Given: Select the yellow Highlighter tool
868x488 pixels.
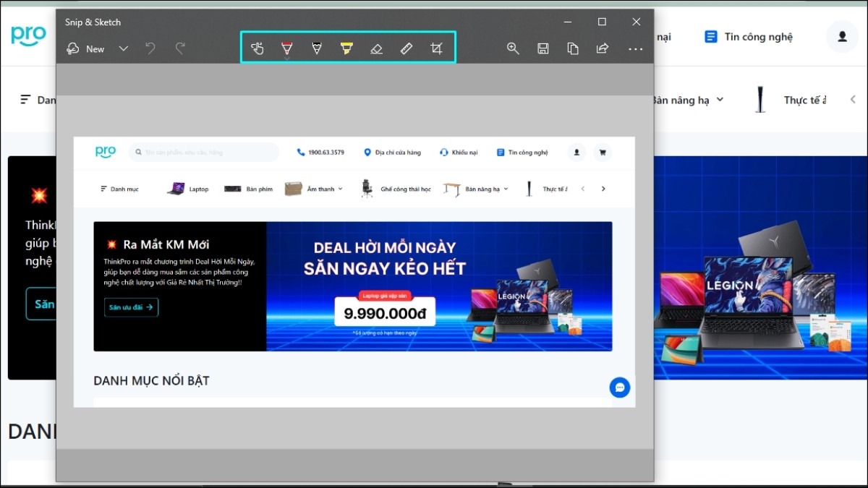Looking at the screenshot, I should tap(346, 48).
